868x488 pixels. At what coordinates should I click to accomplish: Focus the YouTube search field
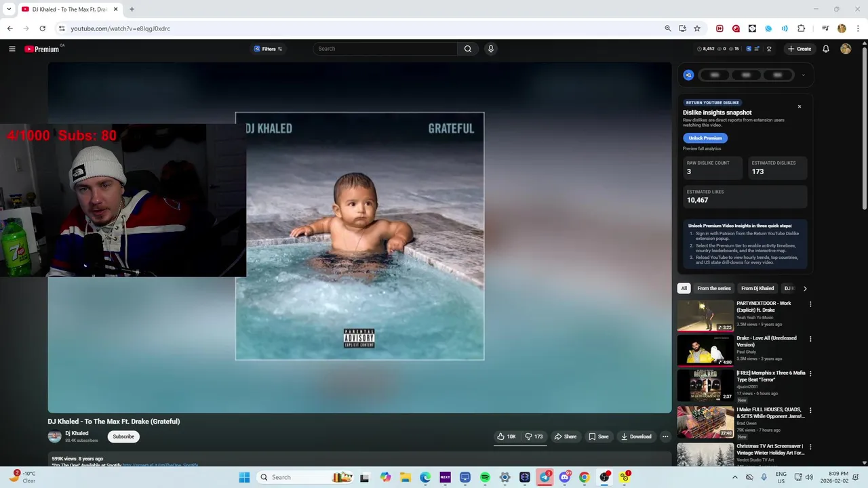[x=385, y=49]
